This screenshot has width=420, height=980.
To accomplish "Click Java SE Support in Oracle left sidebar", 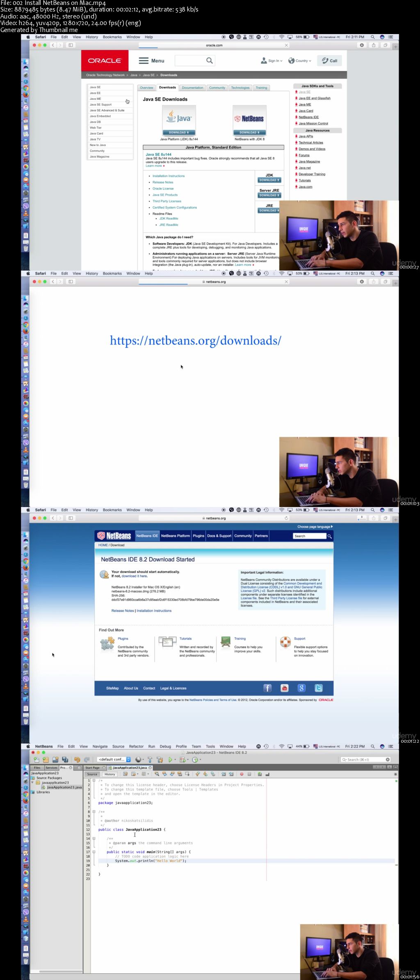I will (x=100, y=104).
